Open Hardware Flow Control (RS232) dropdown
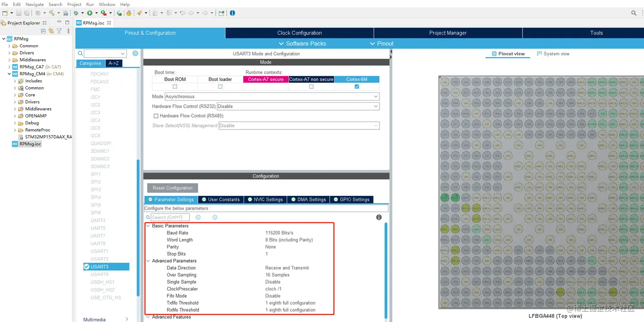Screen dimensions: 644x322 click(298, 106)
